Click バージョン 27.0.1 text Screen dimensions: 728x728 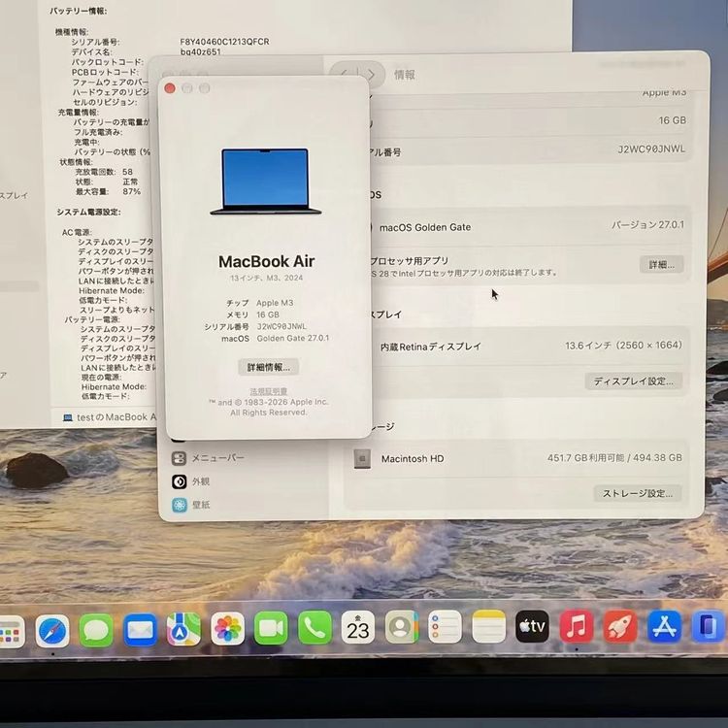tap(647, 225)
